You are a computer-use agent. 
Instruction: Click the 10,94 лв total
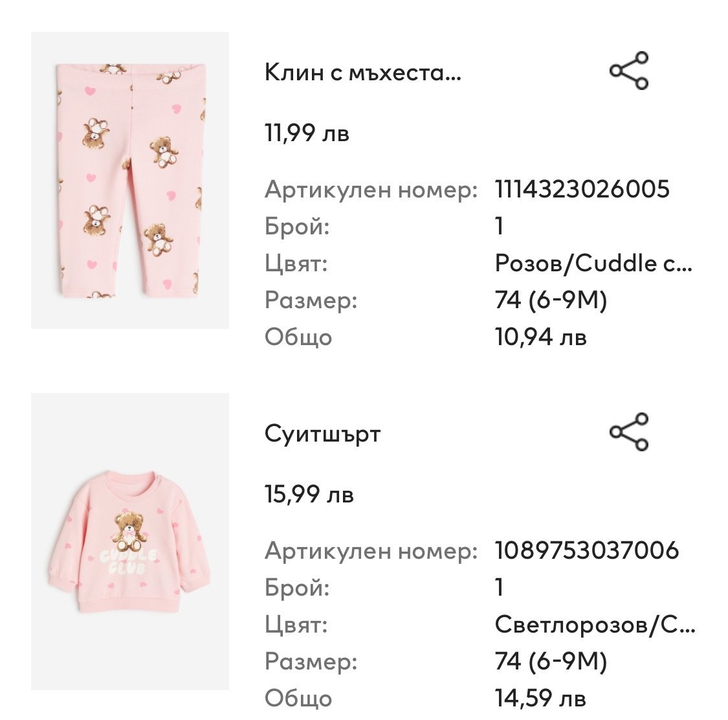coord(540,337)
